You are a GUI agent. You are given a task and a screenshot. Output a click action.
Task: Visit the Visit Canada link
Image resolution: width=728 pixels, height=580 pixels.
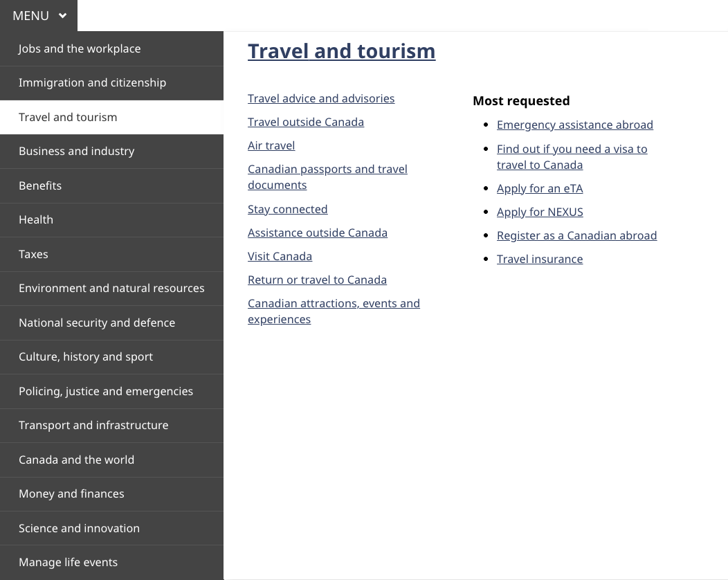point(280,257)
